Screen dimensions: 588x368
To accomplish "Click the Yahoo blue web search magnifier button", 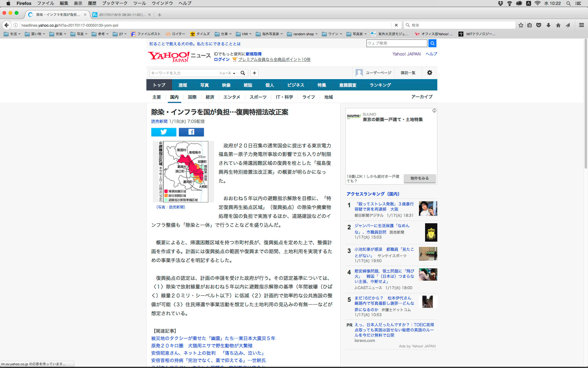I will coord(432,43).
